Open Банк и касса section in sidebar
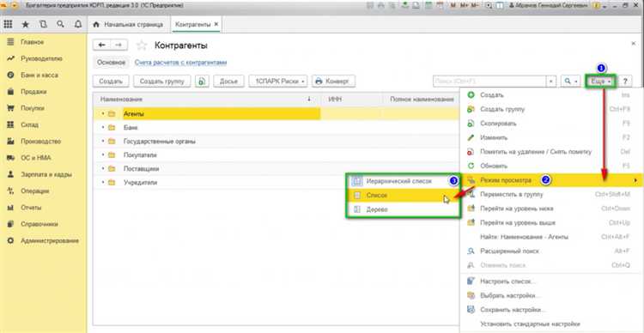This screenshot has height=333, width=644. pyautogui.click(x=39, y=76)
